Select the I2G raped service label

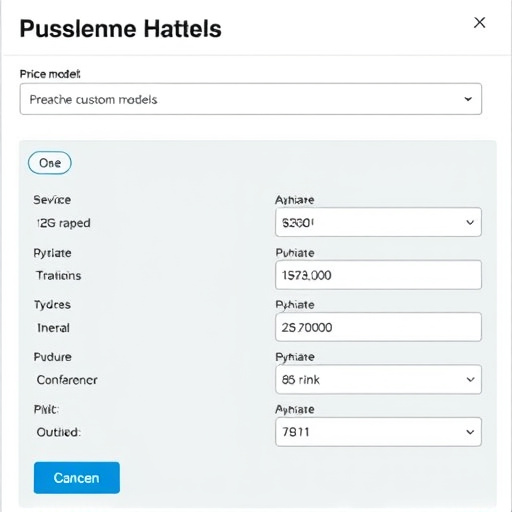63,223
